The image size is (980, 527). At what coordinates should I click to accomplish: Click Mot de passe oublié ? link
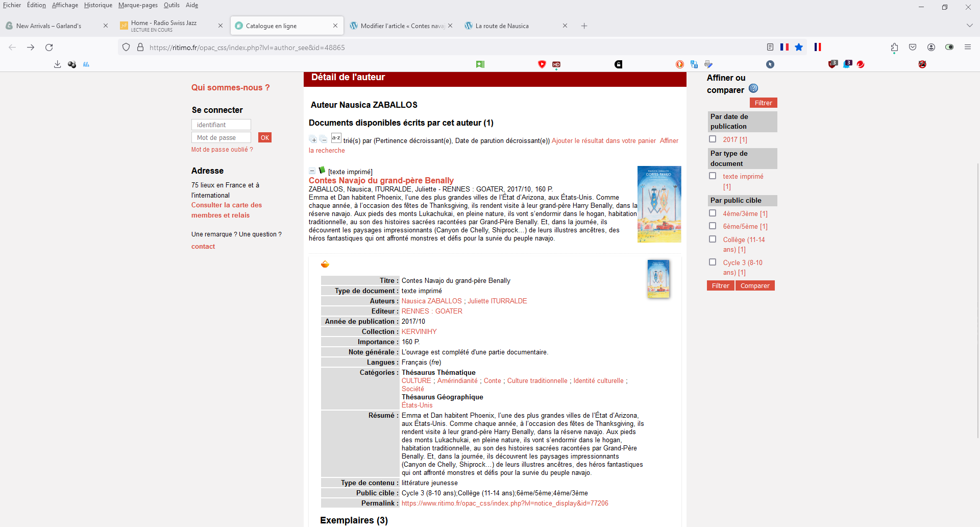[x=222, y=150]
